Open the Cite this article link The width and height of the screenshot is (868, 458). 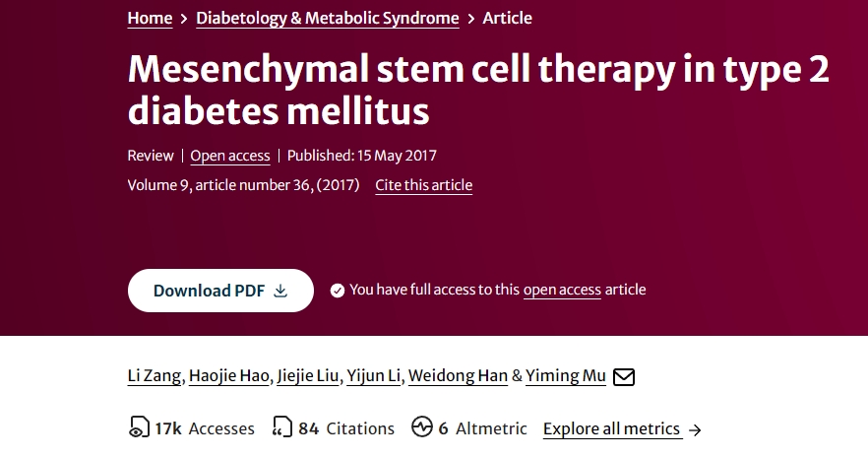click(423, 185)
